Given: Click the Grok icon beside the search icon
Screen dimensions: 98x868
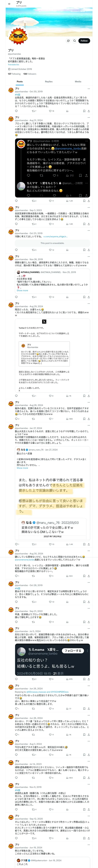Looking at the screenshot, I should click(68, 41).
